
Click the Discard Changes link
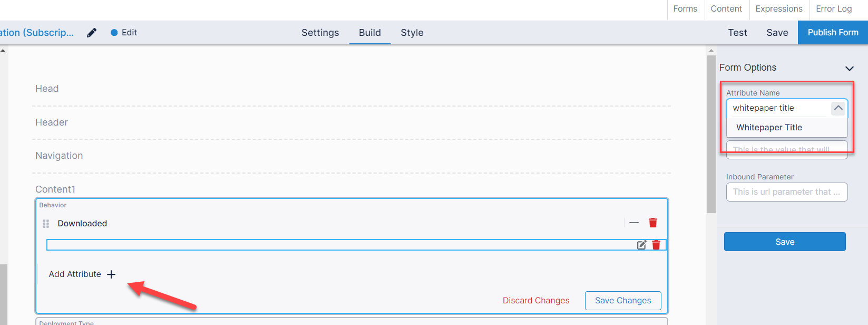click(x=536, y=301)
